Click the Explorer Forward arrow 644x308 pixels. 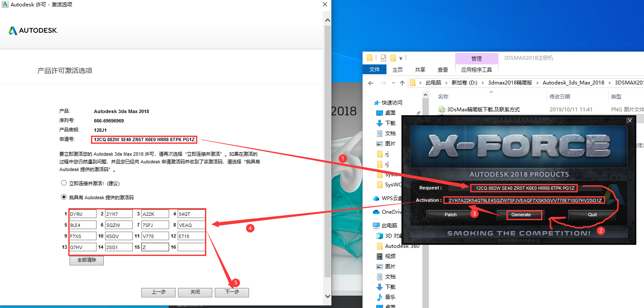pyautogui.click(x=383, y=83)
